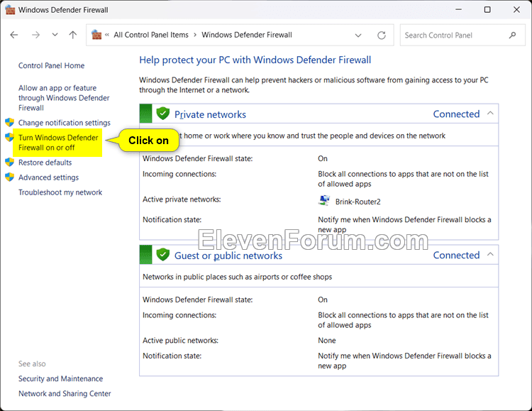Open Advanced settings
The height and width of the screenshot is (411, 532).
pyautogui.click(x=48, y=177)
